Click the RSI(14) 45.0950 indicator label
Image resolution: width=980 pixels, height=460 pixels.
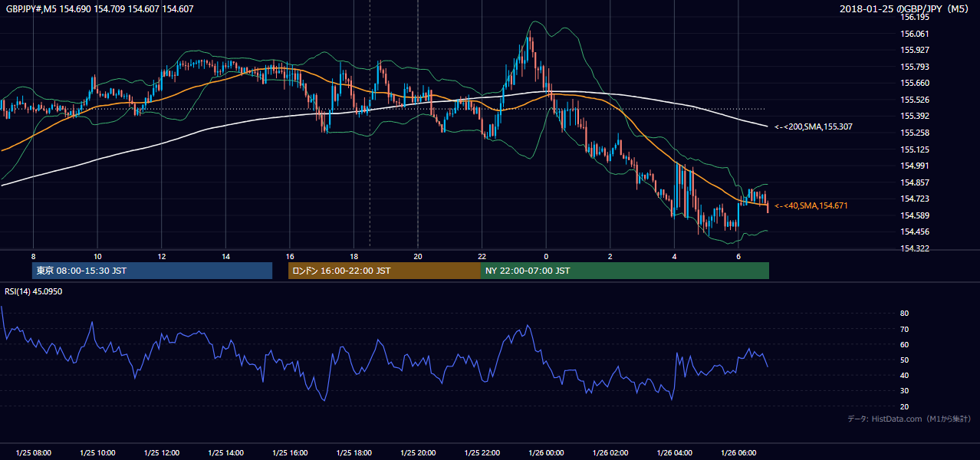pyautogui.click(x=35, y=291)
